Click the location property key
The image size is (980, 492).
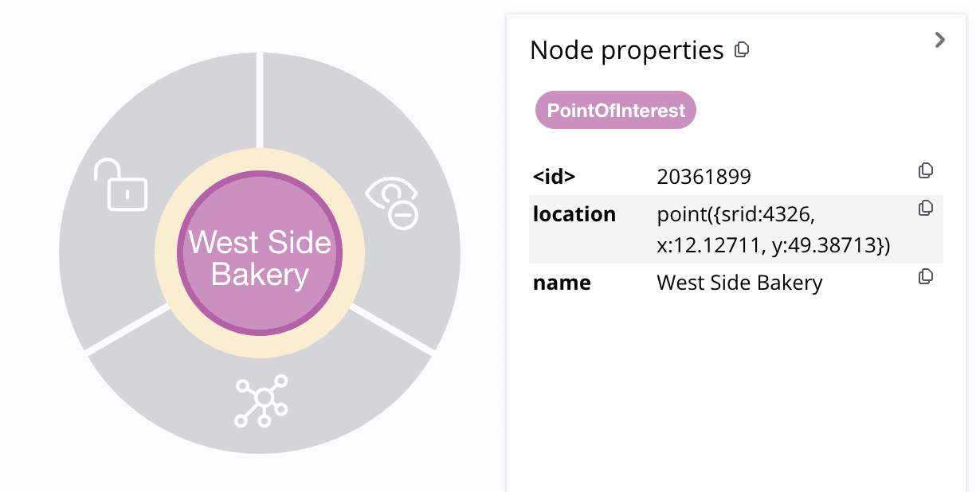point(574,214)
